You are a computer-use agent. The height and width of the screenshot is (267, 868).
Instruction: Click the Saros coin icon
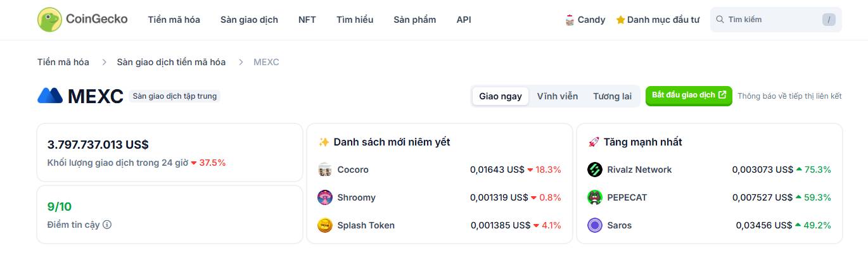595,225
